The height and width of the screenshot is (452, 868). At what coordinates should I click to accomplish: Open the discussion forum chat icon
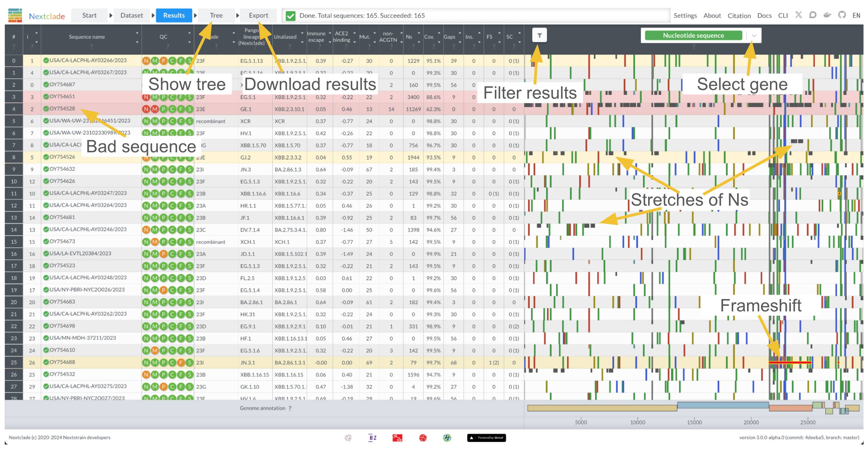click(813, 15)
